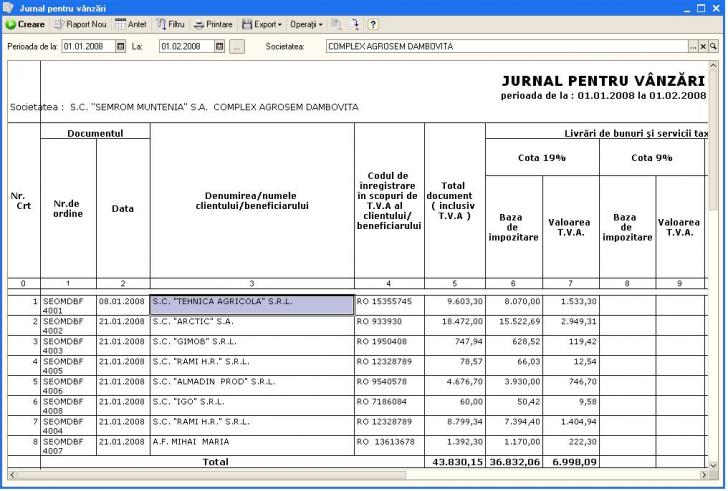The width and height of the screenshot is (728, 491).
Task: Expand the Export dropdown menu
Action: 262,24
